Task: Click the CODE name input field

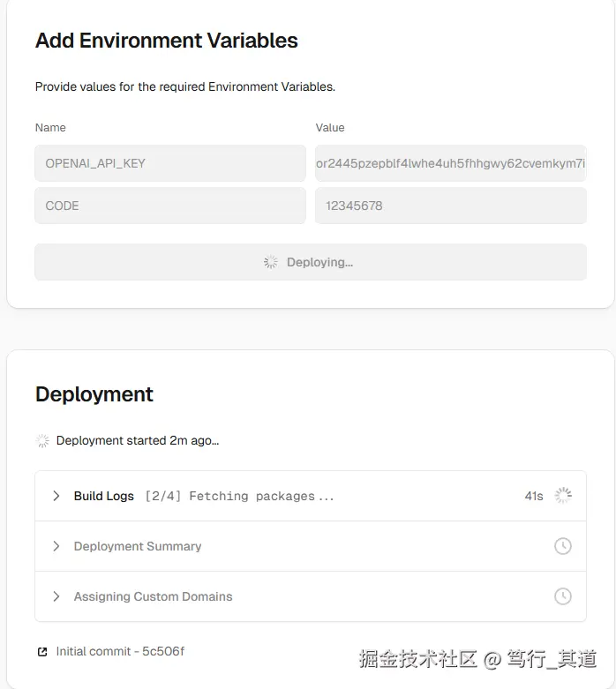Action: pos(170,206)
